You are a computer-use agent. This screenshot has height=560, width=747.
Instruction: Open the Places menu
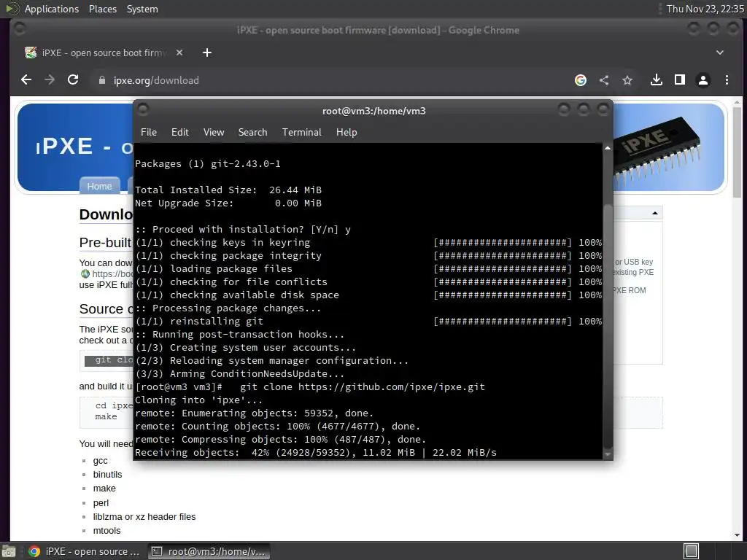102,9
